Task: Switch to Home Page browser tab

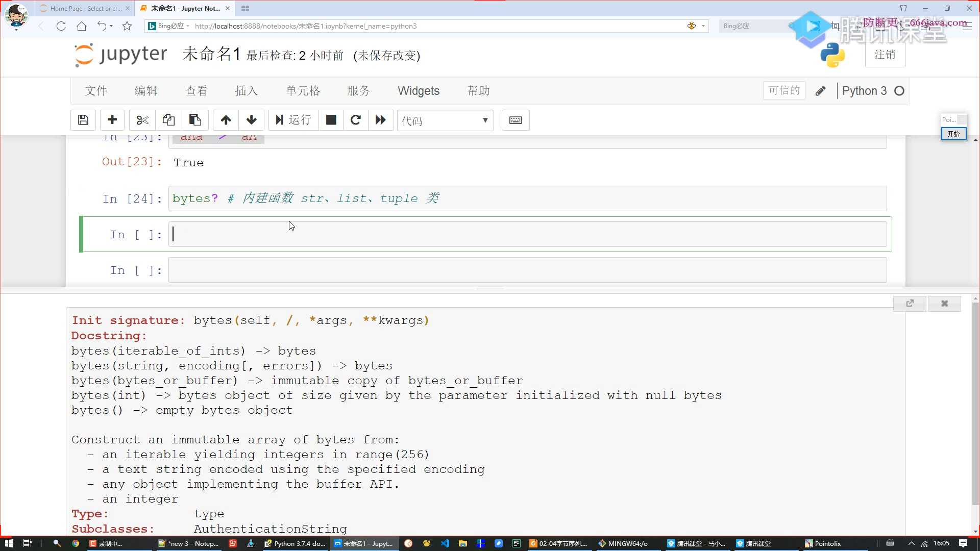Action: pyautogui.click(x=85, y=8)
